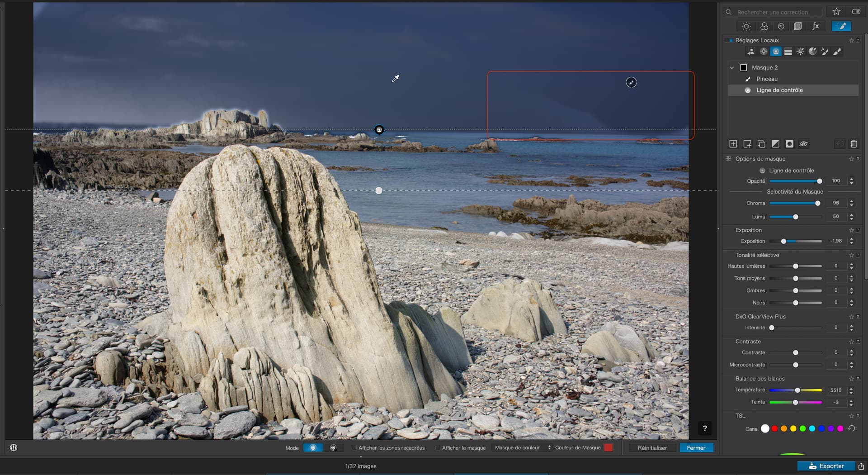This screenshot has width=868, height=475.
Task: Duplicate the mask using the copy icon
Action: 761,144
